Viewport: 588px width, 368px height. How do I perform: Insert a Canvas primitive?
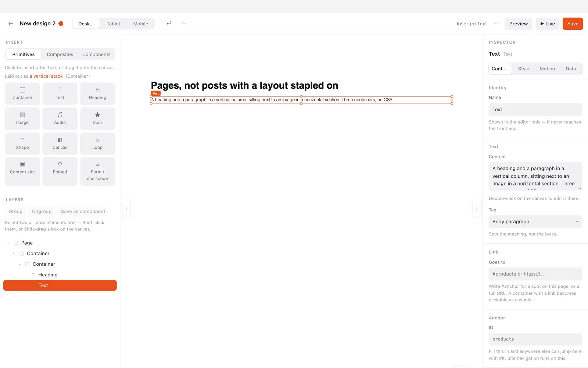60,144
